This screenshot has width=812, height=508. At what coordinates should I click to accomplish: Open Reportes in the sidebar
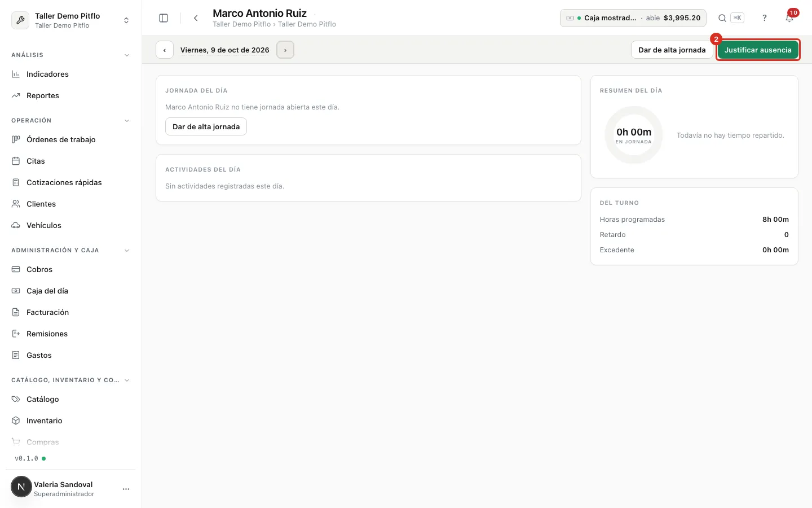tap(70, 95)
